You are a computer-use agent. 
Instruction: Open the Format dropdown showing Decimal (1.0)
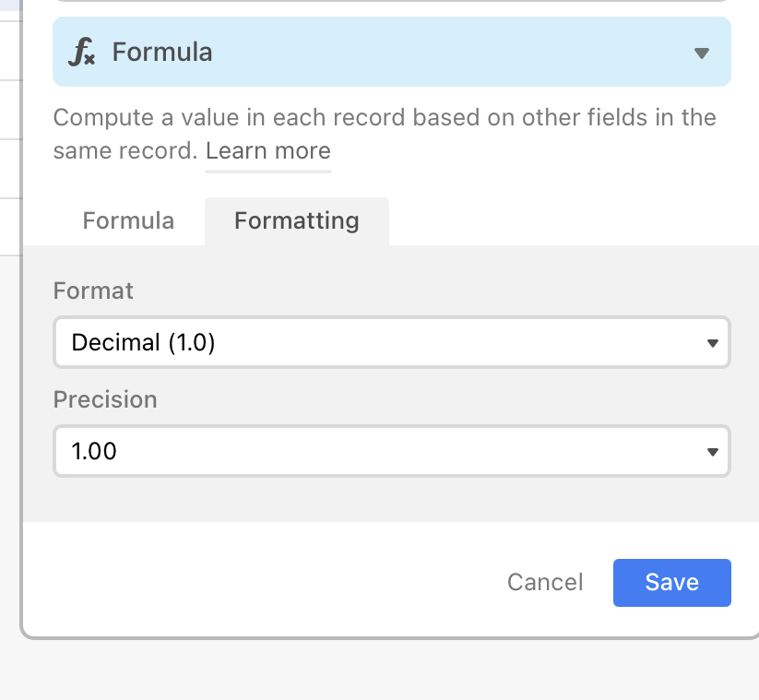coord(392,342)
